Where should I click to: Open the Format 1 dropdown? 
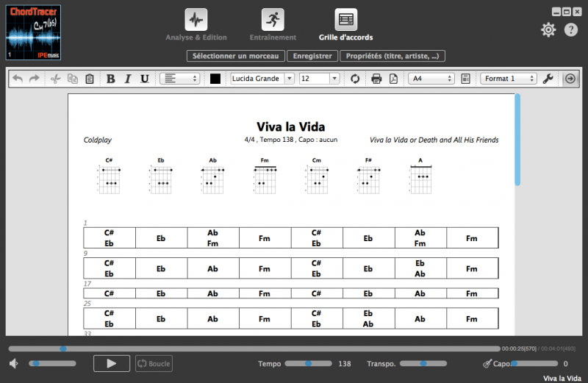click(x=509, y=79)
